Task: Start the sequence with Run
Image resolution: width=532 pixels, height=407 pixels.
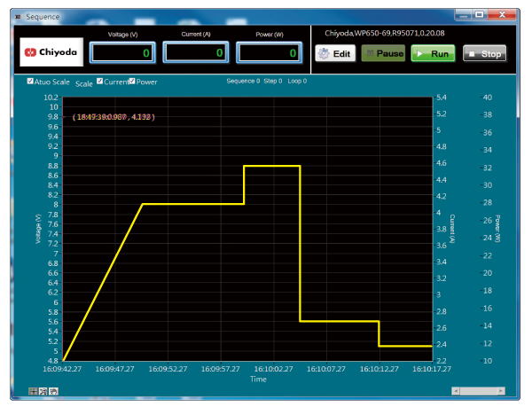Action: (x=433, y=53)
